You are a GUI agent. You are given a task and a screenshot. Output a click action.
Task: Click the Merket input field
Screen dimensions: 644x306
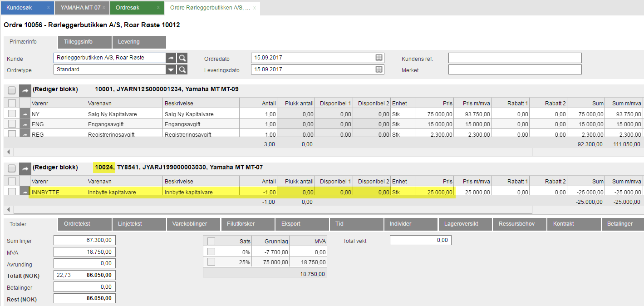[x=515, y=69]
